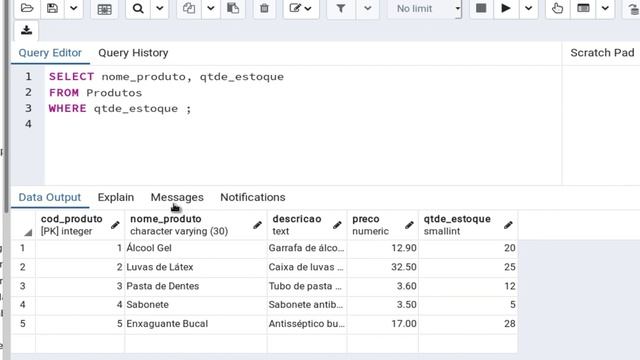Open the Messages tab
The height and width of the screenshot is (360, 640).
coord(177,197)
